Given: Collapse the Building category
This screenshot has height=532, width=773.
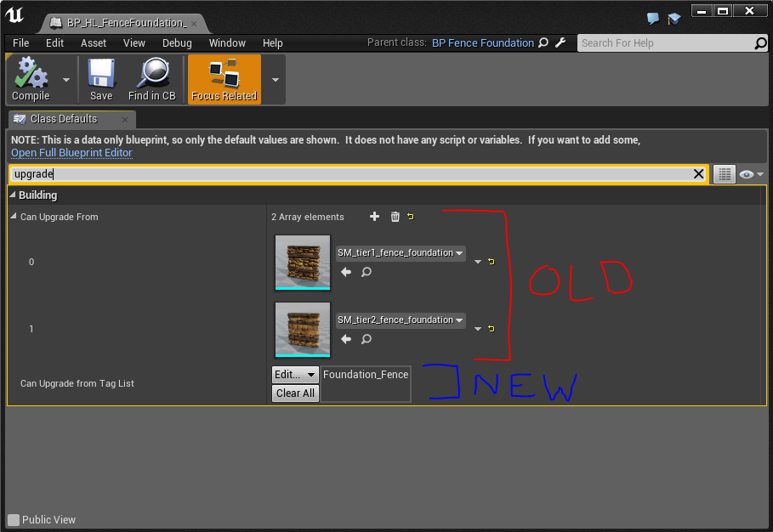Looking at the screenshot, I should click(13, 195).
